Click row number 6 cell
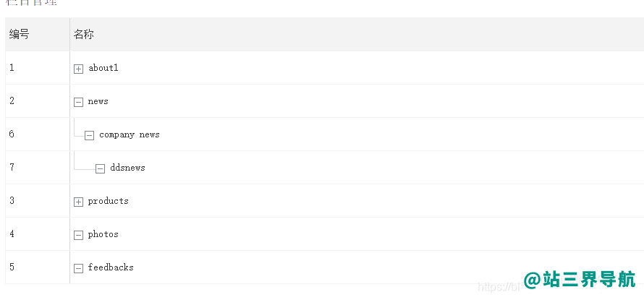Viewport: 644px width, 300px height. click(38, 134)
